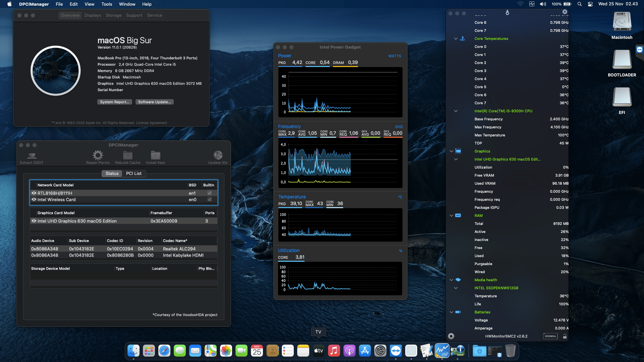Uncheck the Builtin checkbox for en1
The width and height of the screenshot is (644, 362).
pyautogui.click(x=209, y=193)
